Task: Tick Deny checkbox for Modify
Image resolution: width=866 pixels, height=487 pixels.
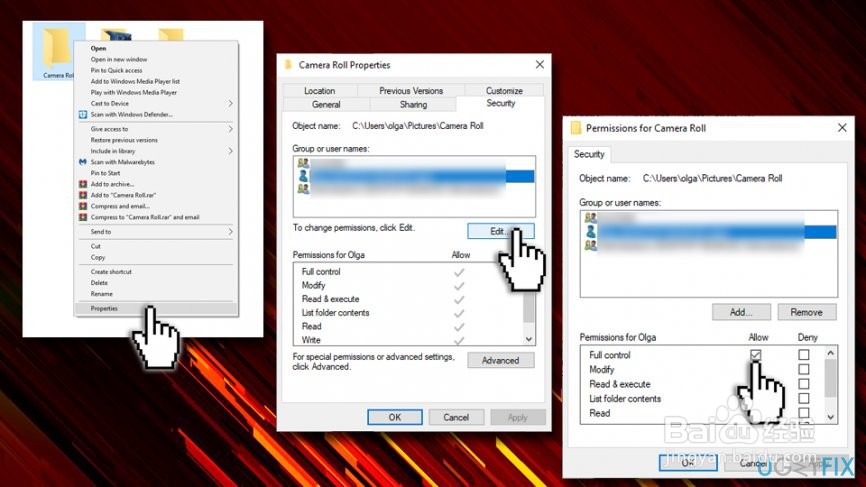Action: [x=804, y=369]
